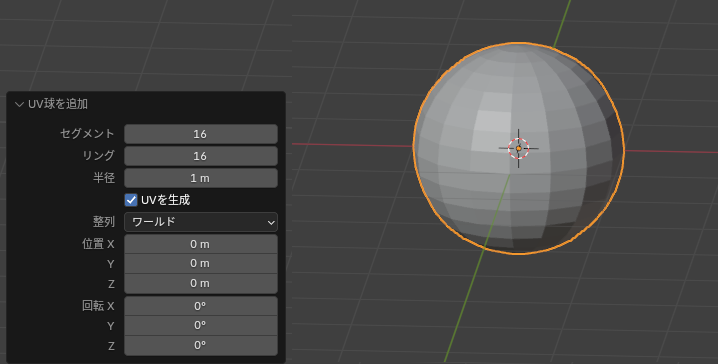
Task: Click the 回転 Z value field
Action: point(201,345)
